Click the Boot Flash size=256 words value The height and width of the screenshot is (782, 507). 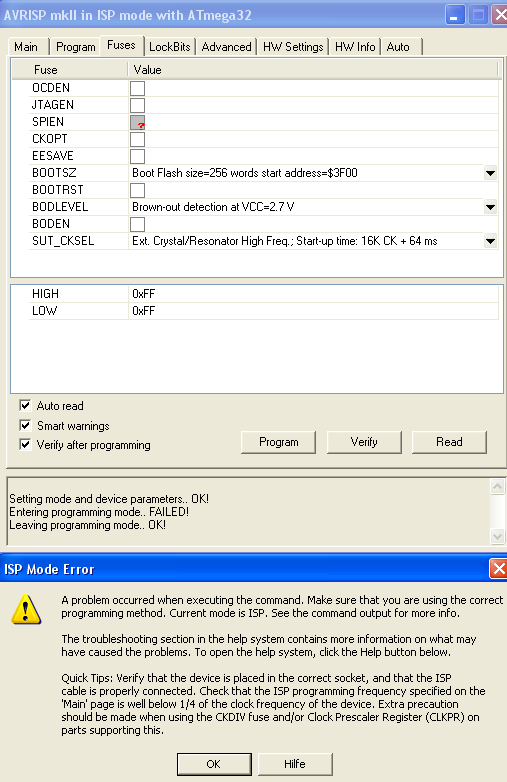click(245, 173)
